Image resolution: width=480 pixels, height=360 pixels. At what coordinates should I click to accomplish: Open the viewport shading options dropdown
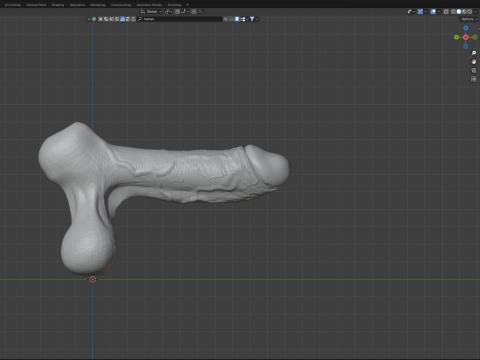point(475,12)
